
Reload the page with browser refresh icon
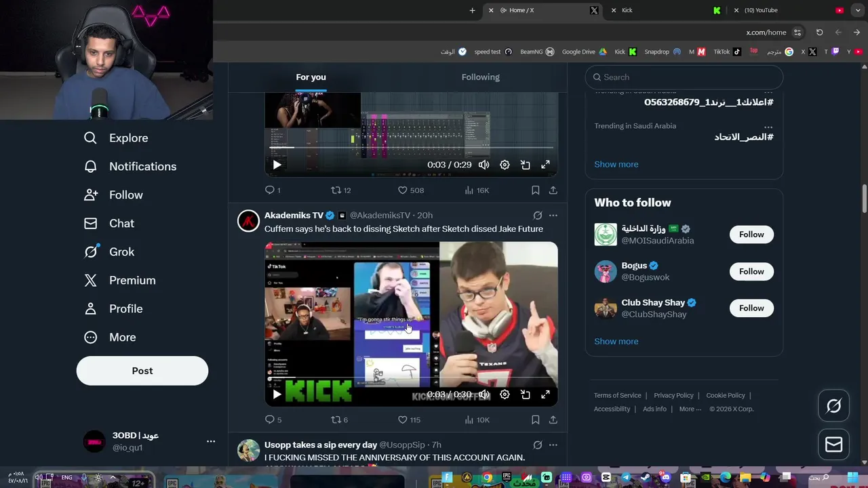(819, 32)
